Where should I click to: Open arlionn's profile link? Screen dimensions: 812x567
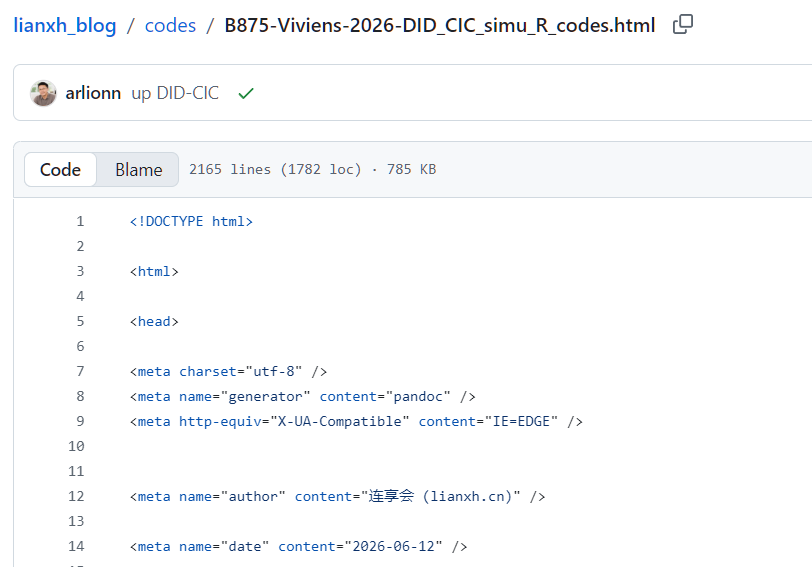coord(93,93)
